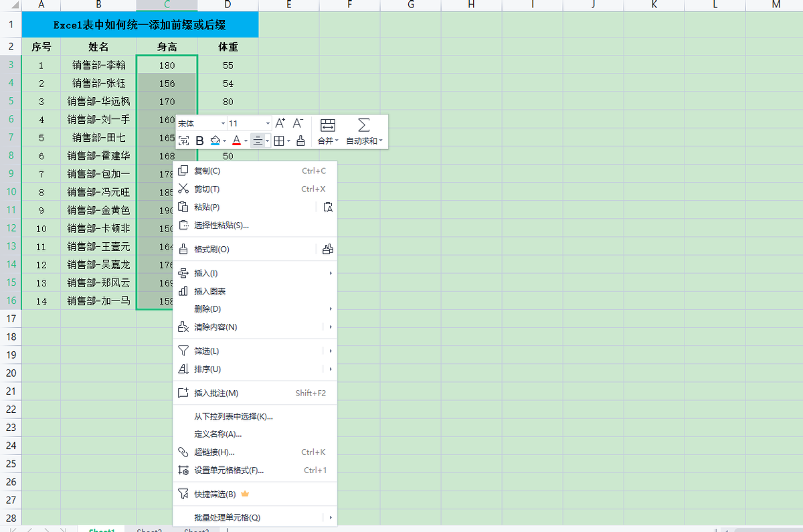
Task: Click cell 销售部-加一马
Action: [98, 301]
